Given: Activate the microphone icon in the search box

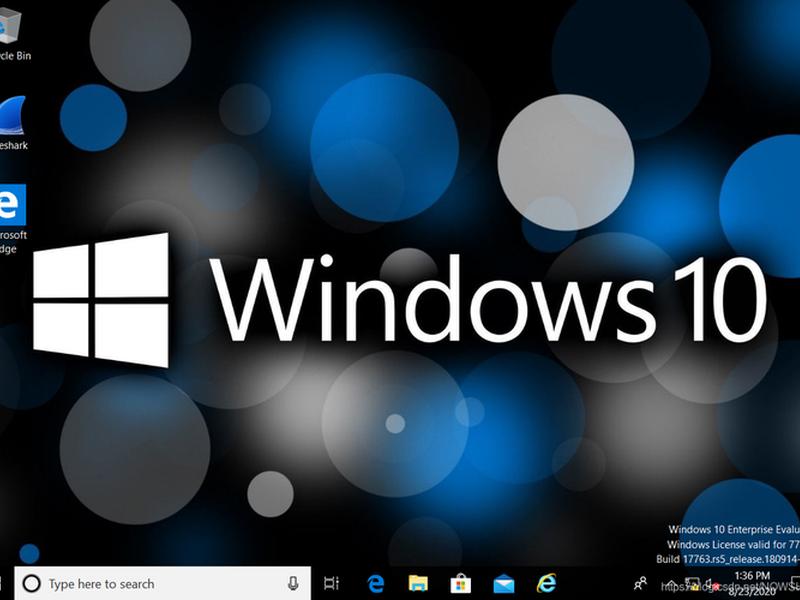Looking at the screenshot, I should pos(293,583).
